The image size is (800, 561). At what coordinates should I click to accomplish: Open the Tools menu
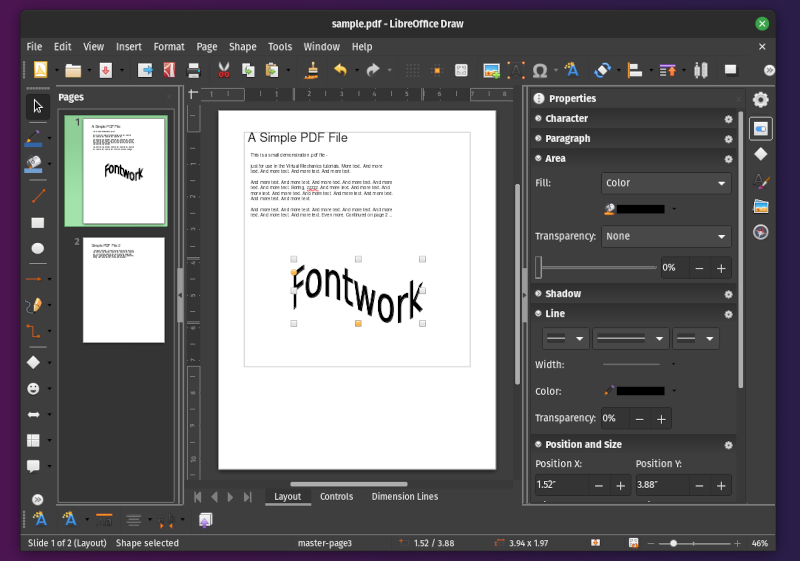280,47
